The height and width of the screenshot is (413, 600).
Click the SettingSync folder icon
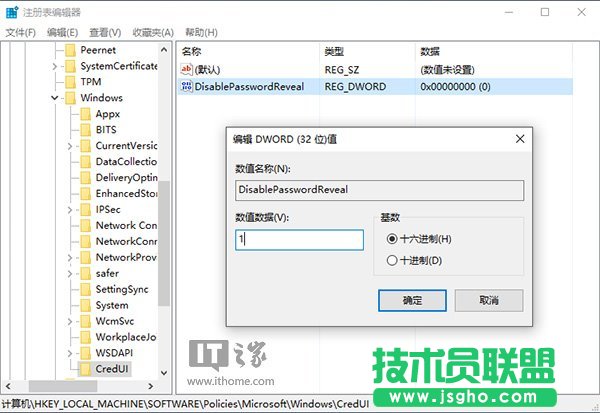click(x=86, y=289)
